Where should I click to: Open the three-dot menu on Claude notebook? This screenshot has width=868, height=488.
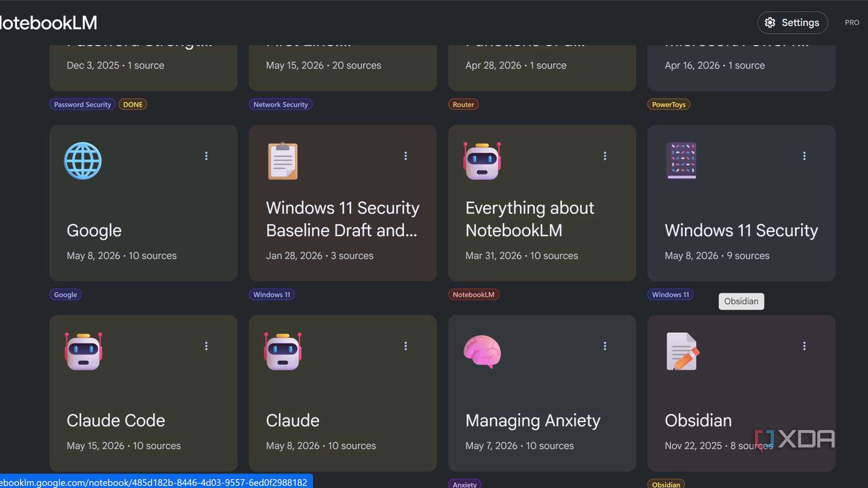pyautogui.click(x=406, y=346)
